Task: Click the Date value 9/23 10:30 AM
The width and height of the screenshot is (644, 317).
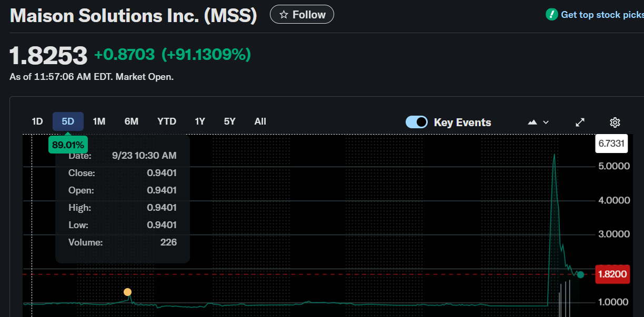Action: point(144,156)
